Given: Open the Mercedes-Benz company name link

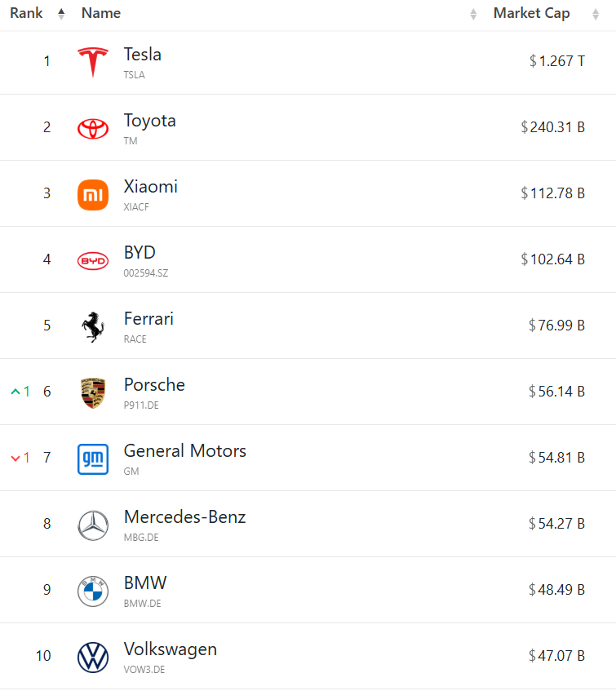Looking at the screenshot, I should (184, 517).
